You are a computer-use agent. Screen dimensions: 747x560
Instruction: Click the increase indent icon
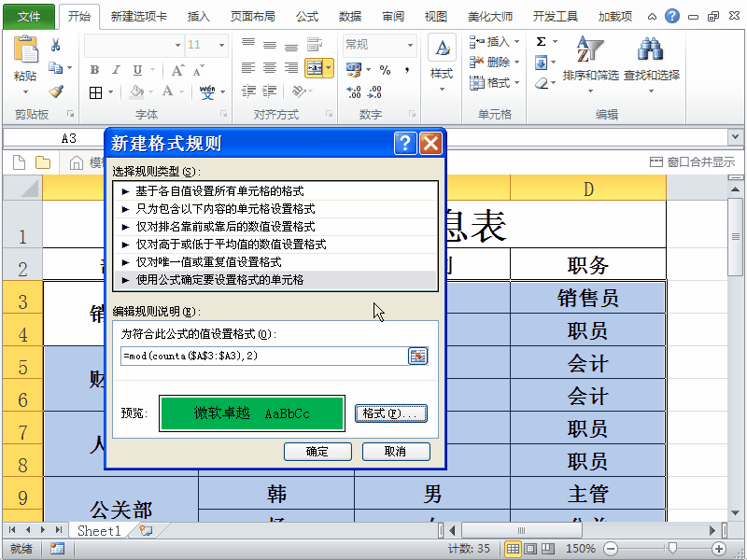coord(270,91)
